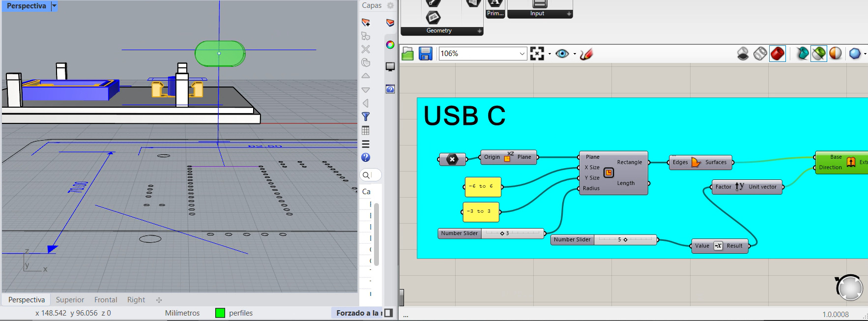
Task: Open the named views eye dropdown arrow
Action: (575, 54)
